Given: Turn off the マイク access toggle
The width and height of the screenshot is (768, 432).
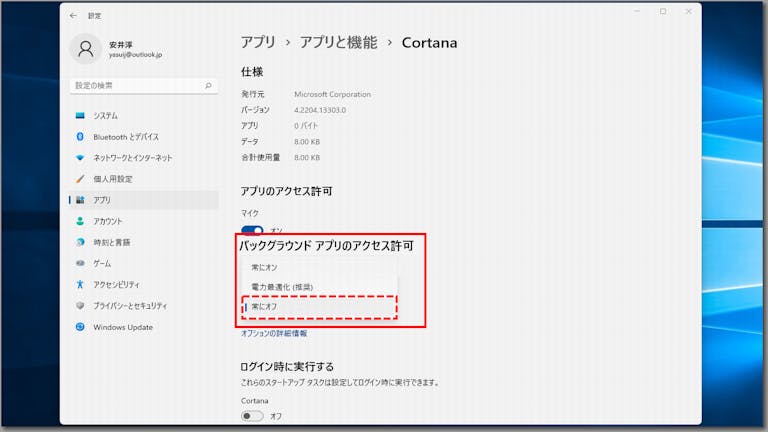Looking at the screenshot, I should coord(252,230).
